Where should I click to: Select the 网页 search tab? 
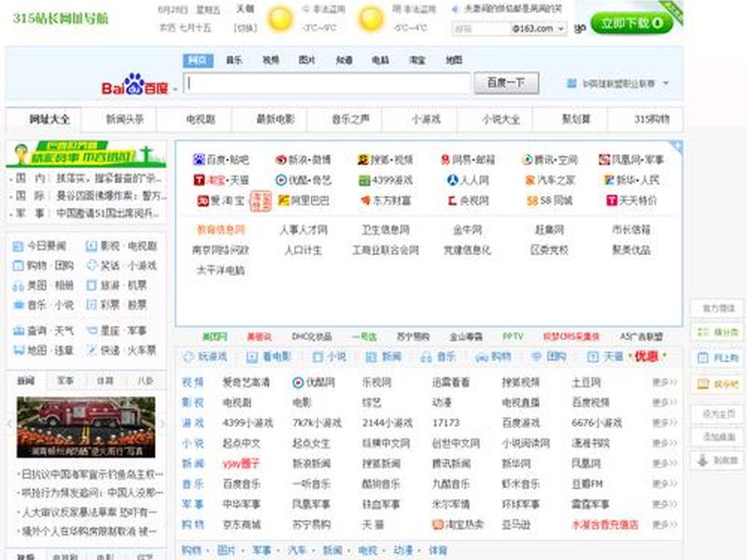coord(198,61)
